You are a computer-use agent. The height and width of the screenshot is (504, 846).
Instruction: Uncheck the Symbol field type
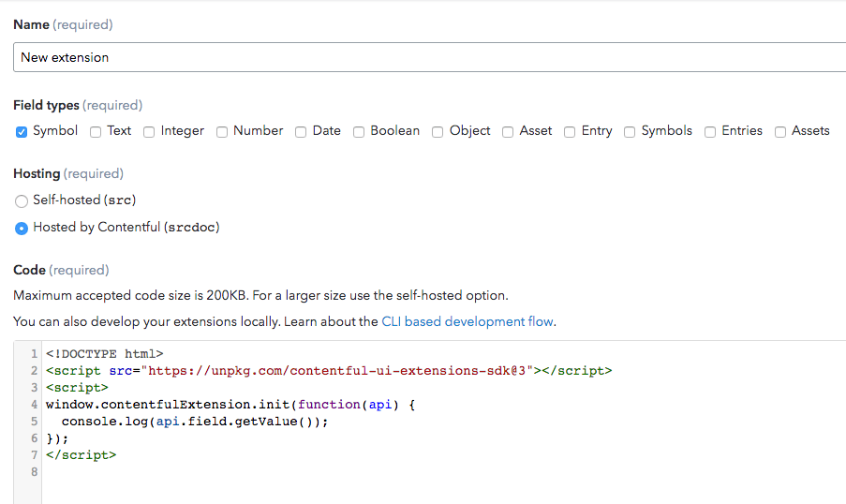[x=22, y=132]
